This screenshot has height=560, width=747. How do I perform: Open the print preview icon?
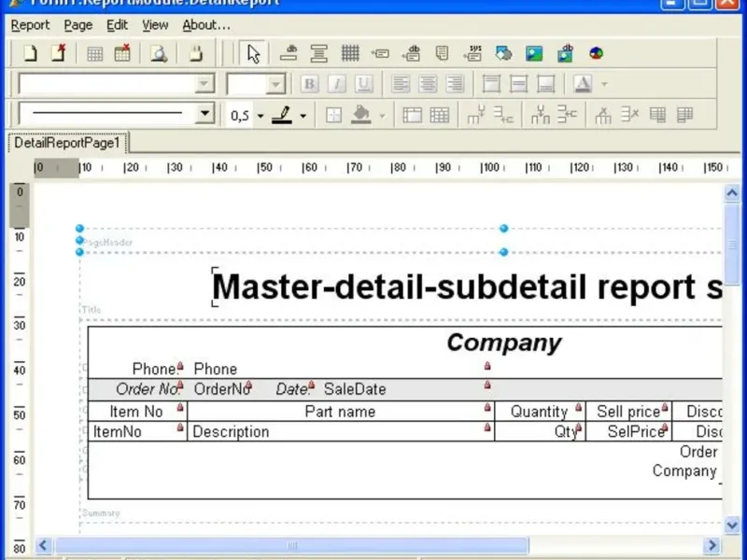tap(159, 53)
